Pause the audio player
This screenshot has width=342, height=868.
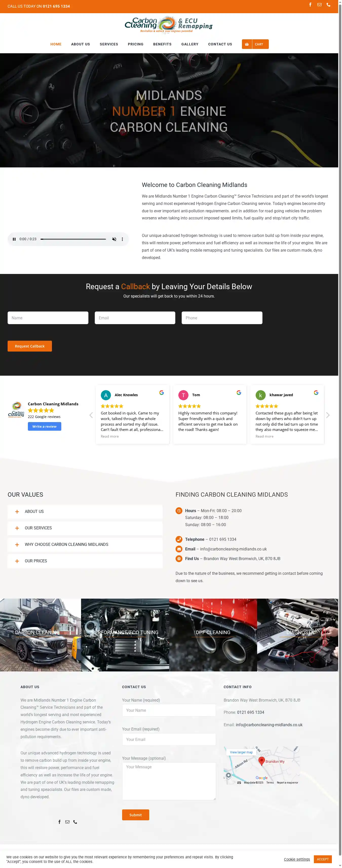(14, 239)
